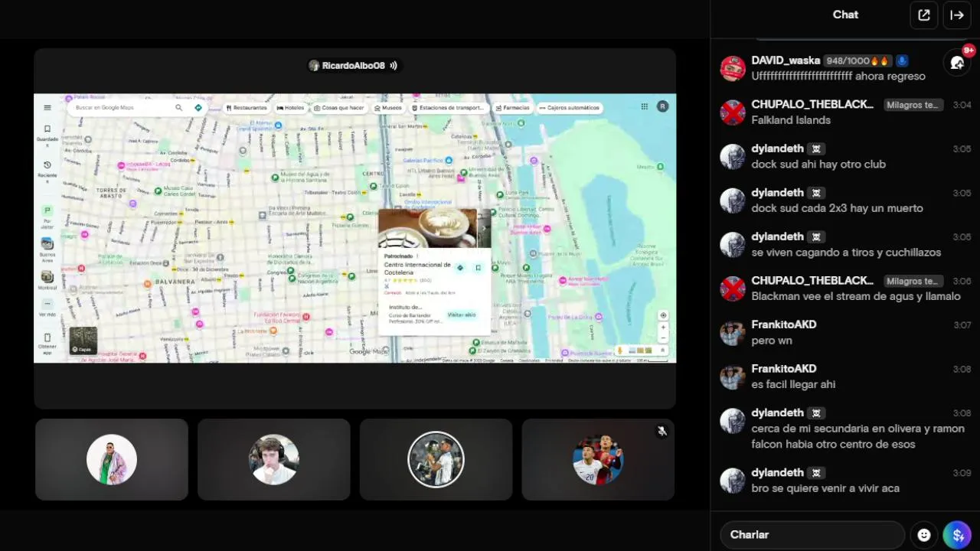Select the Cosas que hacer chip
This screenshot has height=551, width=980.
(x=338, y=108)
